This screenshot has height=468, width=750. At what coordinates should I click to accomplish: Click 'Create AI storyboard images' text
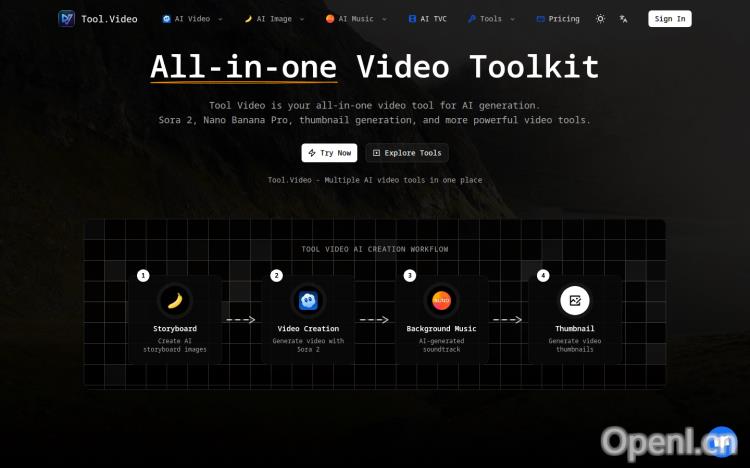coord(175,345)
